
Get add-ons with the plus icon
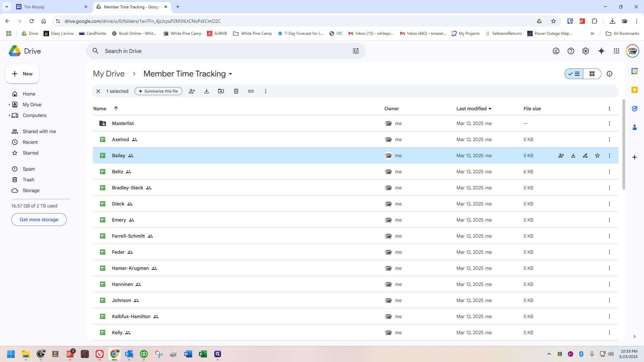(635, 157)
